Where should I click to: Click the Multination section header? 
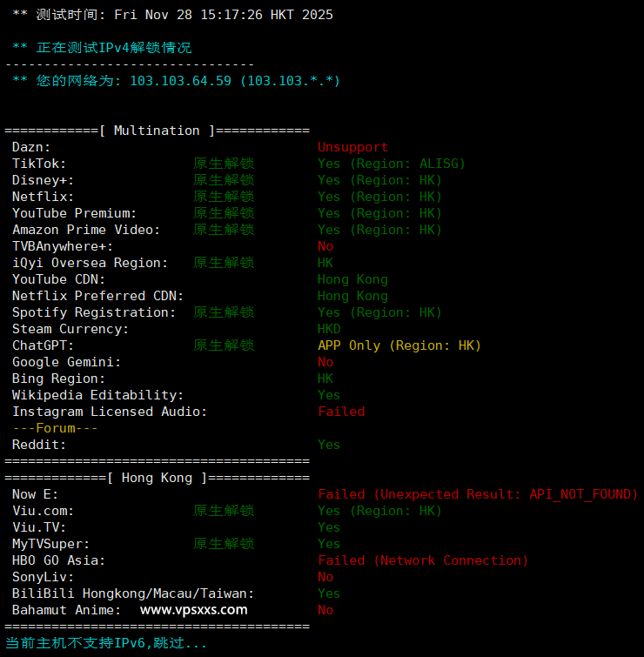157,131
